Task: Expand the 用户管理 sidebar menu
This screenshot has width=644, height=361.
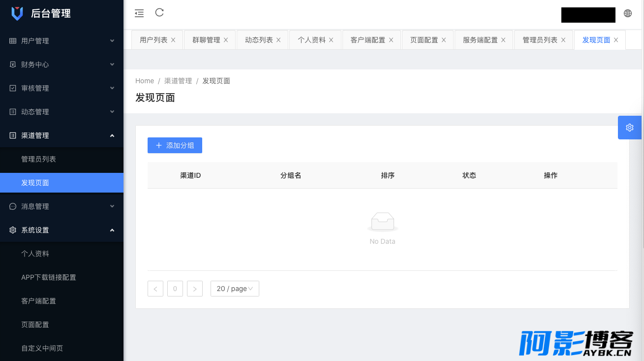Action: coord(61,41)
